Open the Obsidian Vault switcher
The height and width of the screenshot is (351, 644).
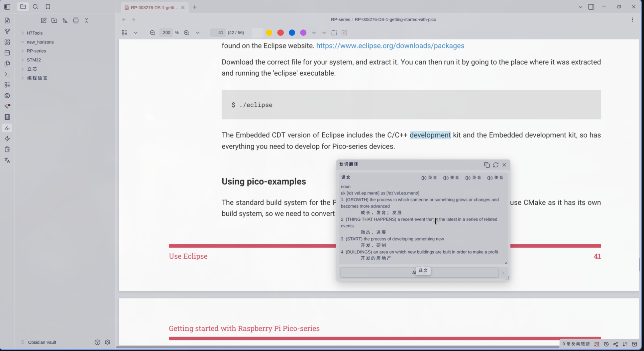(39, 342)
